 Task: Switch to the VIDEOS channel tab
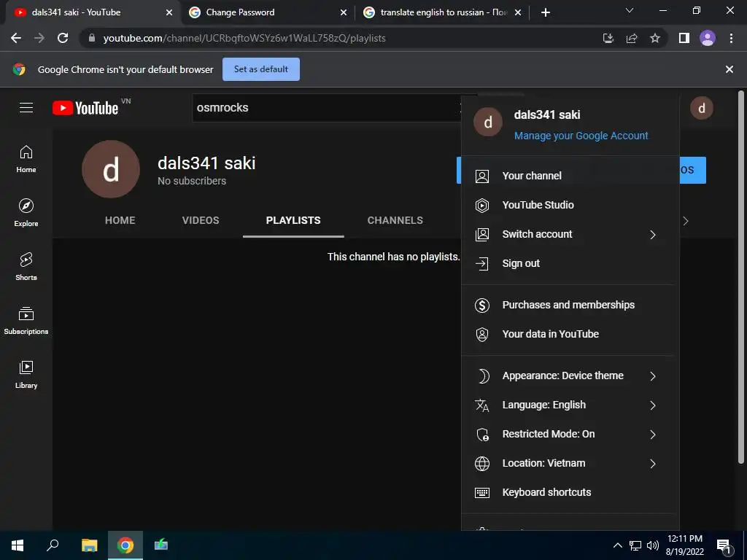tap(201, 220)
